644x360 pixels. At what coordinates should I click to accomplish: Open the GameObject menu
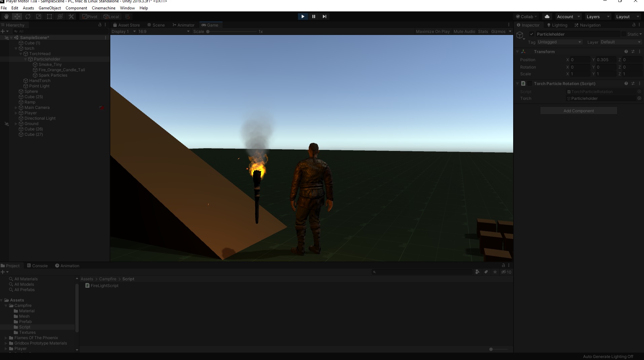(50, 8)
